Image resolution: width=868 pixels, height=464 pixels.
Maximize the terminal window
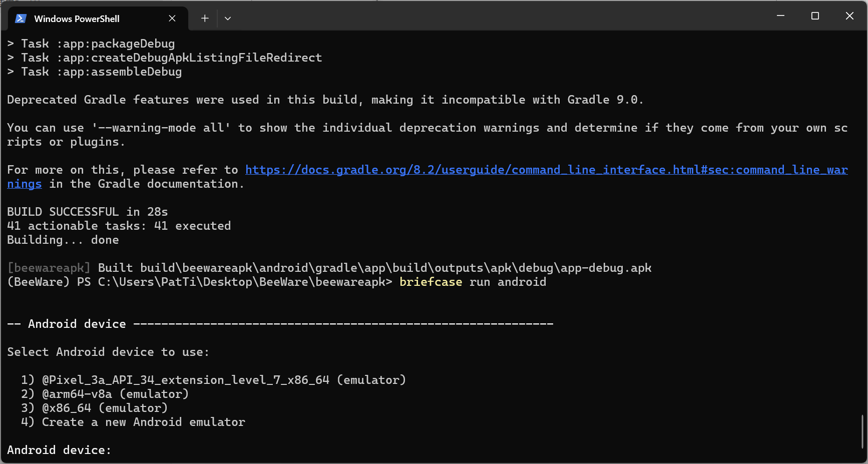(815, 16)
